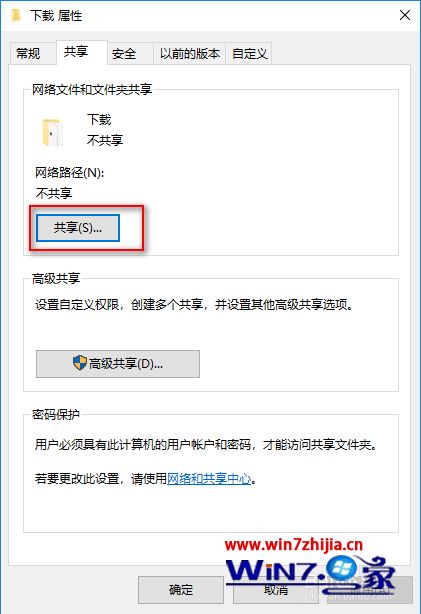Confirm with the 确定 button

coord(181,590)
